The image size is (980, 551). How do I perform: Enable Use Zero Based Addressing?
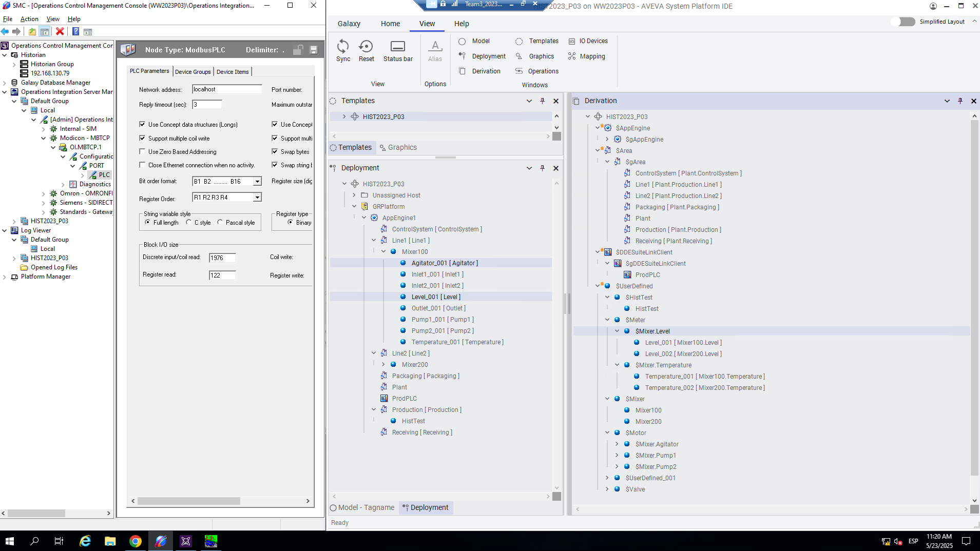point(142,151)
